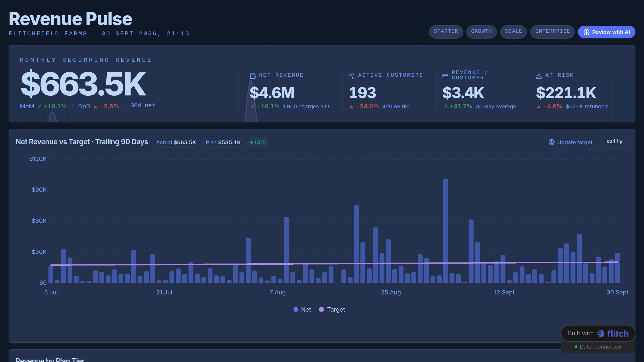This screenshot has height=362, width=644.
Task: Click the brain icon in Review with AI
Action: pyautogui.click(x=587, y=32)
